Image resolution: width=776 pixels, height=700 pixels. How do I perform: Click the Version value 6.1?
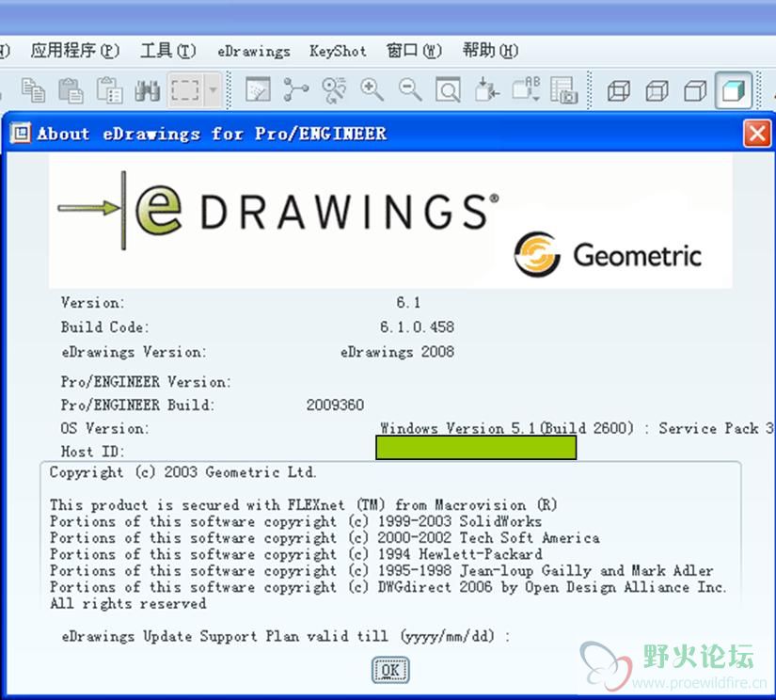[x=408, y=302]
